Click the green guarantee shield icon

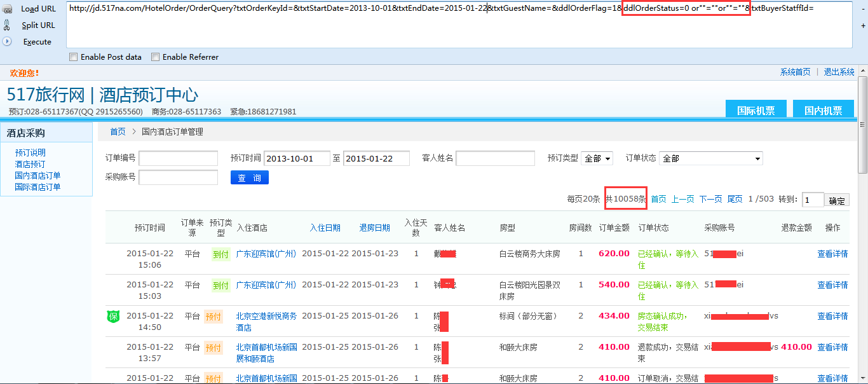pyautogui.click(x=113, y=316)
